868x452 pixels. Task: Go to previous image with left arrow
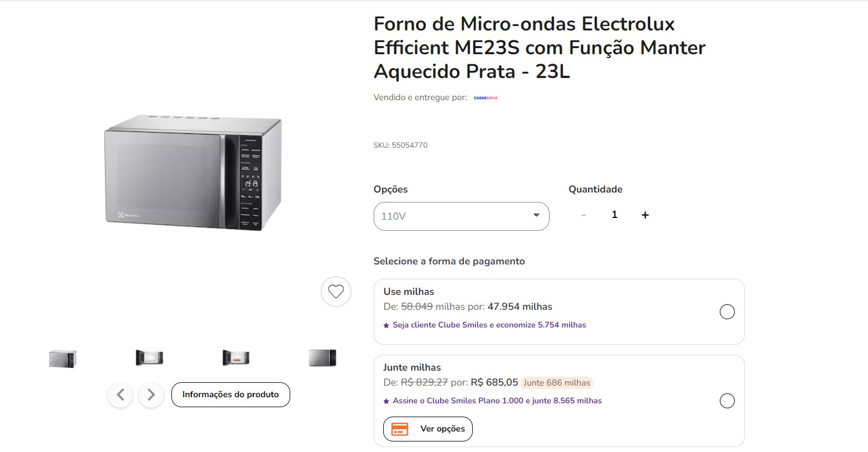pos(121,395)
